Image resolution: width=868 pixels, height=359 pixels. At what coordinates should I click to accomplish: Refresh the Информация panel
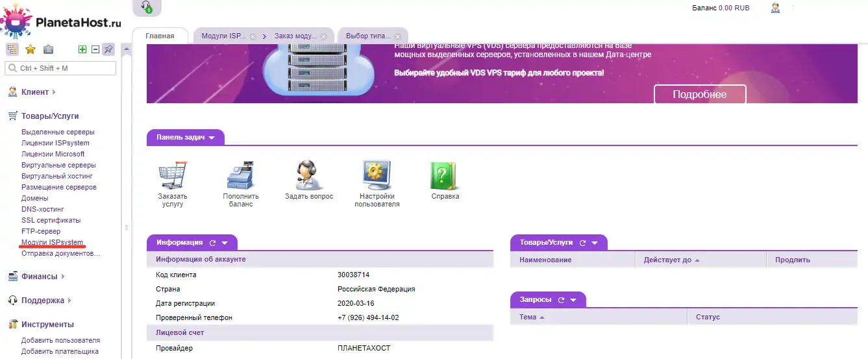click(212, 243)
